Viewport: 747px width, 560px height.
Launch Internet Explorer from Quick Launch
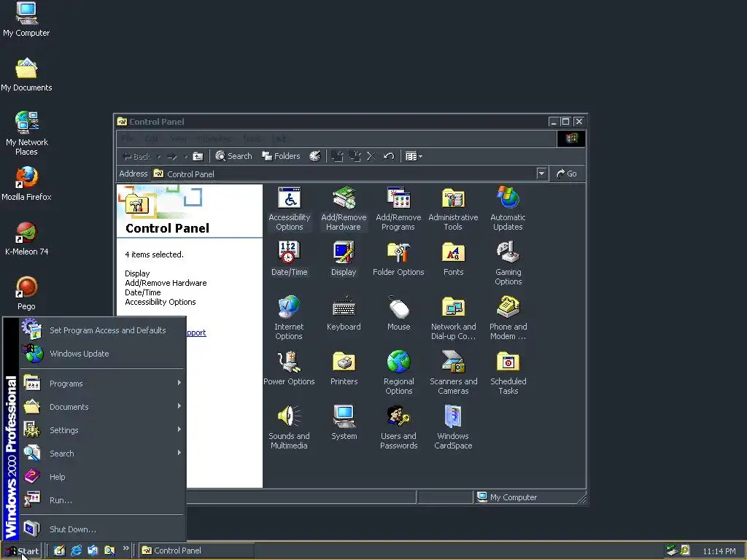[76, 551]
